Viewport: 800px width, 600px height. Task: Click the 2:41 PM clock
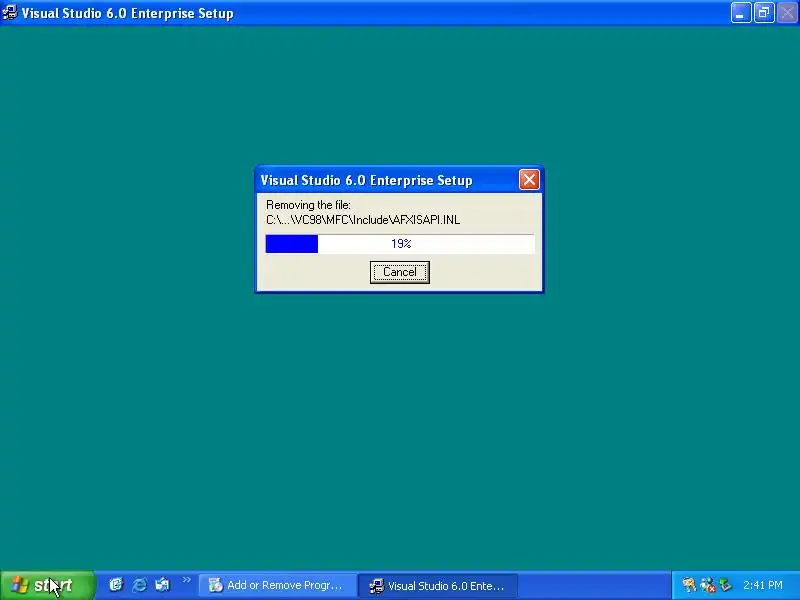tap(763, 585)
